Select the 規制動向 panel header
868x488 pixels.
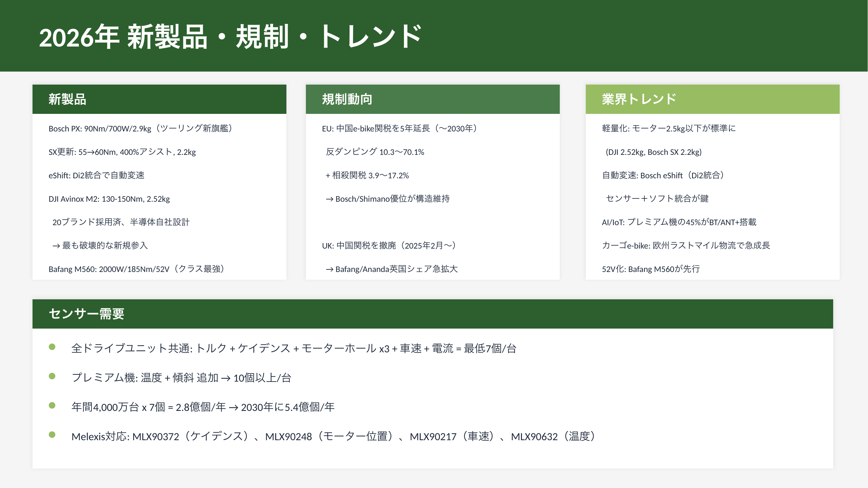[x=432, y=99]
